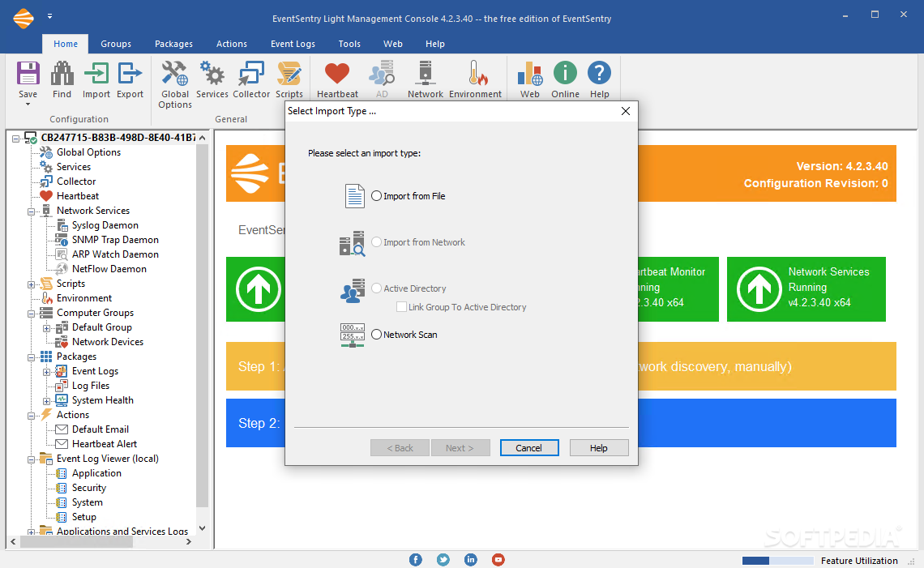
Task: Click the Import from File document icon
Action: [x=355, y=196]
